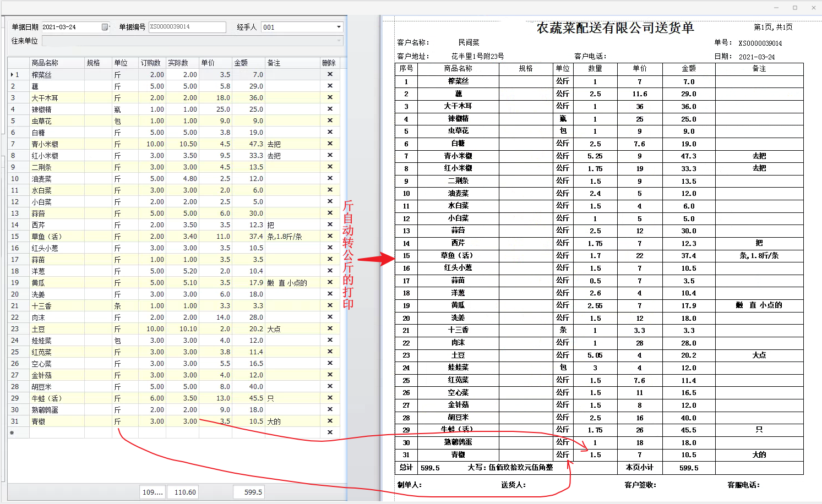Click the 实际数 column header
Viewport: 822px width, 504px height.
coord(182,63)
